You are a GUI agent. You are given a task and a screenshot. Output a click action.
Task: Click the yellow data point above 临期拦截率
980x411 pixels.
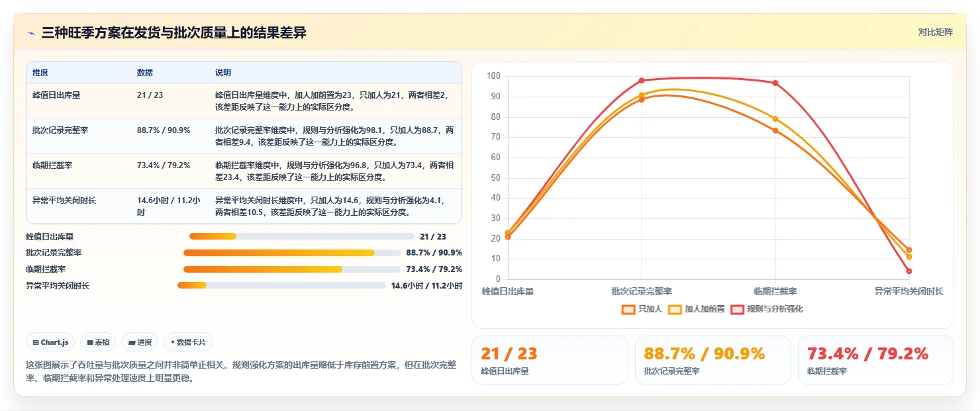[x=775, y=119]
